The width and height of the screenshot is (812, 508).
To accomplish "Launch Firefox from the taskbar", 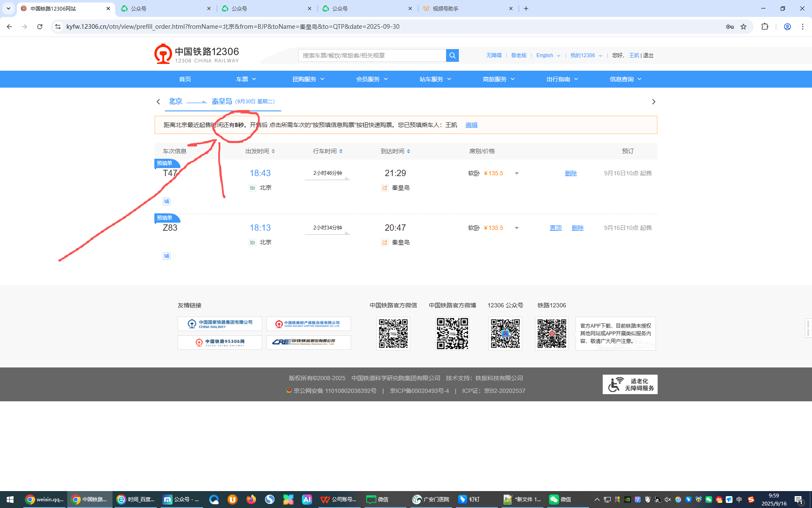I will coord(251,500).
